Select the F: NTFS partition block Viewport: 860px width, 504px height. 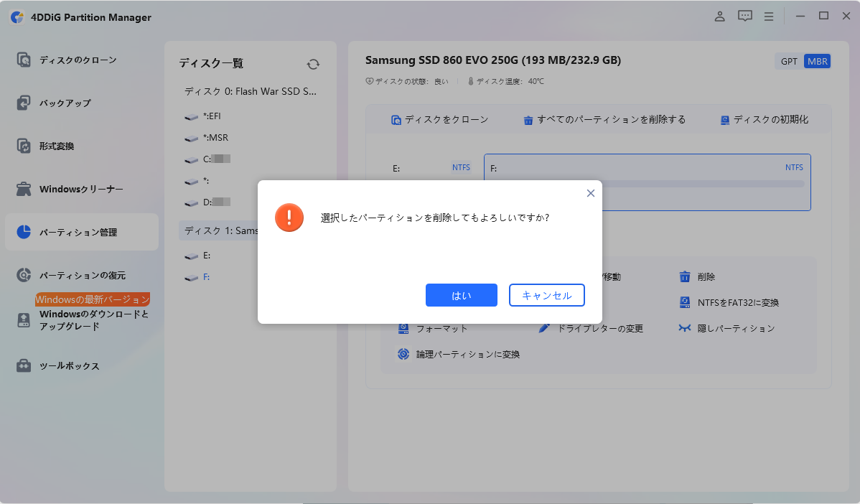[x=648, y=182]
